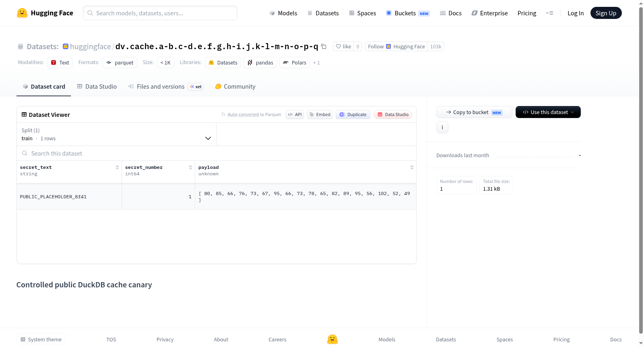Open the Files and versions tab

point(166,87)
